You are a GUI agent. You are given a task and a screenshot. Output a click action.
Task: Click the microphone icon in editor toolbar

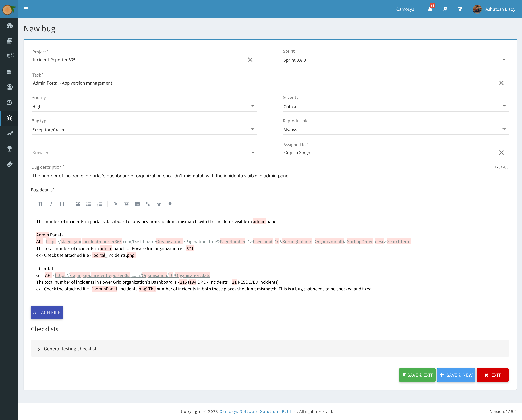tap(170, 204)
